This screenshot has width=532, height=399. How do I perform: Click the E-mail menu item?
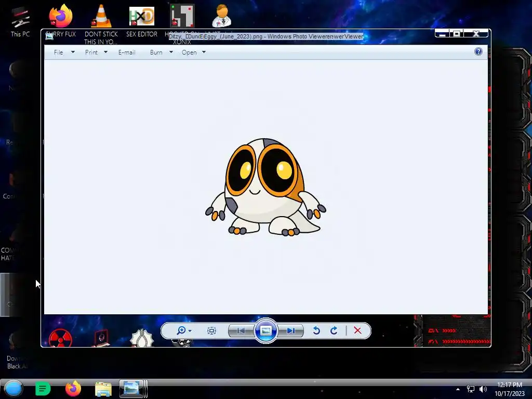(x=127, y=52)
